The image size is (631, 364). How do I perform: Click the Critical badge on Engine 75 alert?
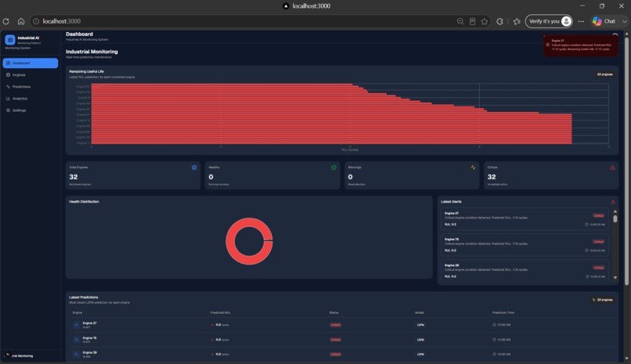pyautogui.click(x=598, y=242)
